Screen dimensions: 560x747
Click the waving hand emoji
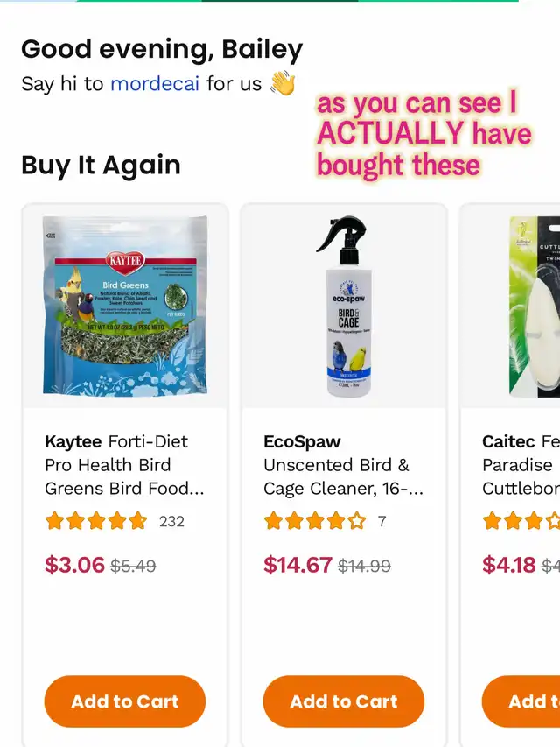point(283,83)
